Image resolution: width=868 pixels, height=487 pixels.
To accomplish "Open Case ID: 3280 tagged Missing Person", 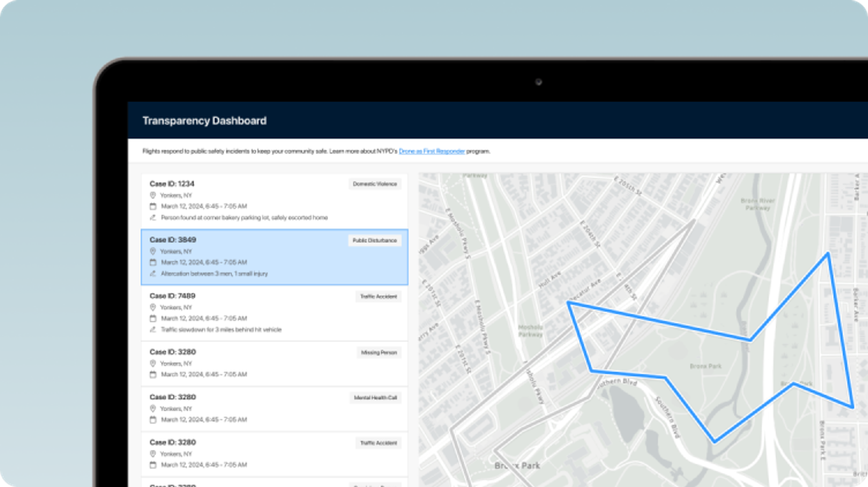I will click(x=274, y=364).
